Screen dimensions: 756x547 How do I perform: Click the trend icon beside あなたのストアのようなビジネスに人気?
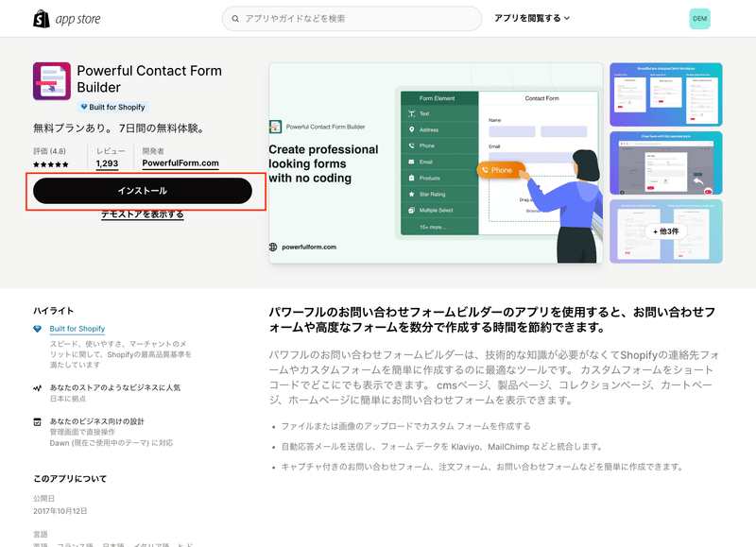pyautogui.click(x=37, y=388)
